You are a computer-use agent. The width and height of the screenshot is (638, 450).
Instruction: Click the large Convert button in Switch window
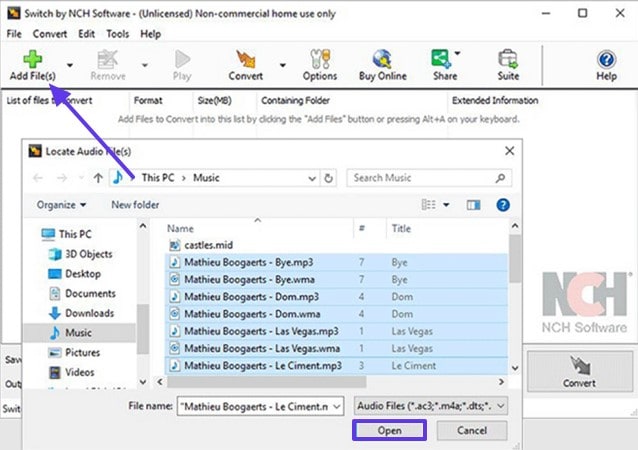pos(580,371)
